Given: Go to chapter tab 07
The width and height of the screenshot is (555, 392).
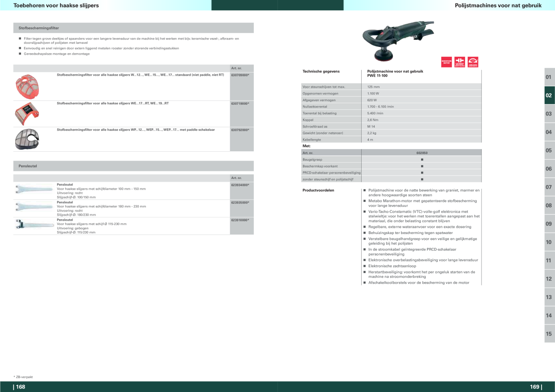Looking at the screenshot, I should (549, 187).
